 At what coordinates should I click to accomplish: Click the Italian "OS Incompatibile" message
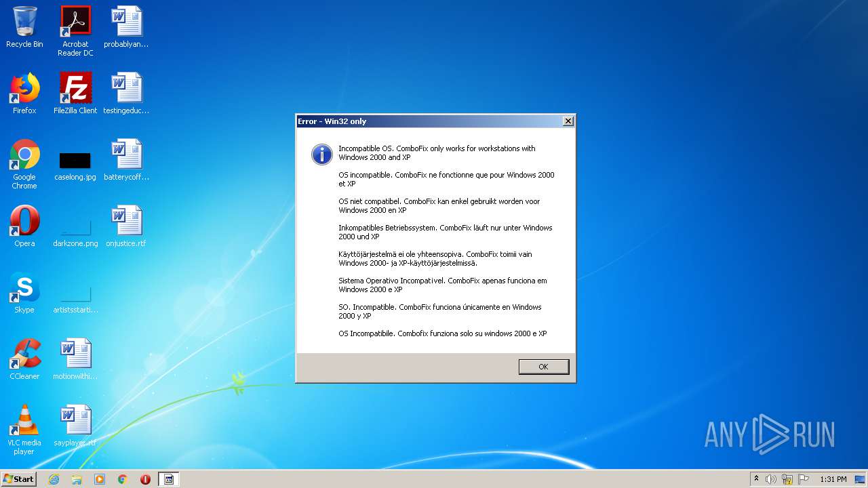click(443, 333)
